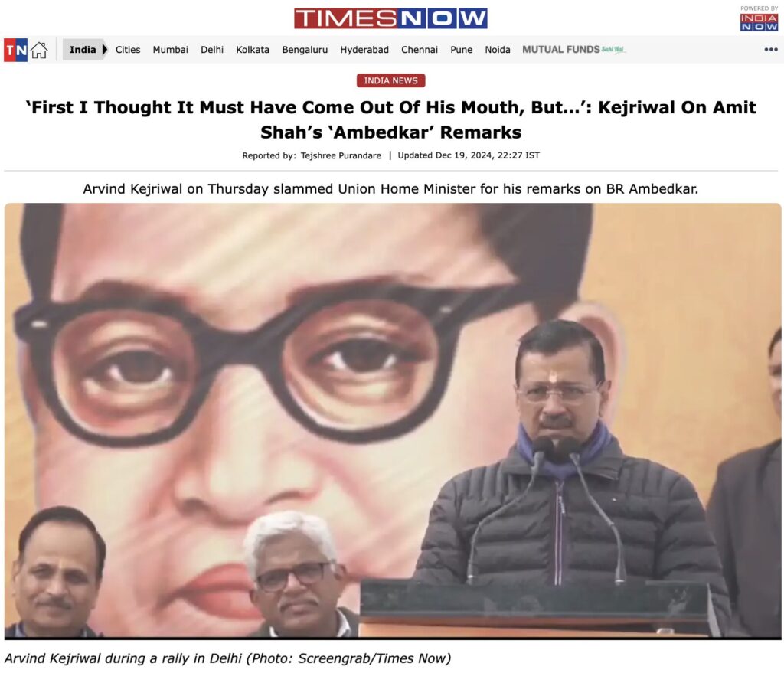
Task: Go to Mumbai news
Action: point(171,50)
